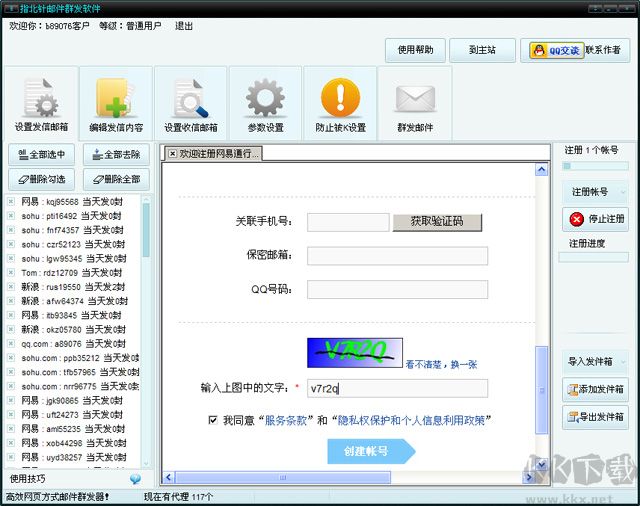
Task: Click 获取验证码 button
Action: pos(437,222)
